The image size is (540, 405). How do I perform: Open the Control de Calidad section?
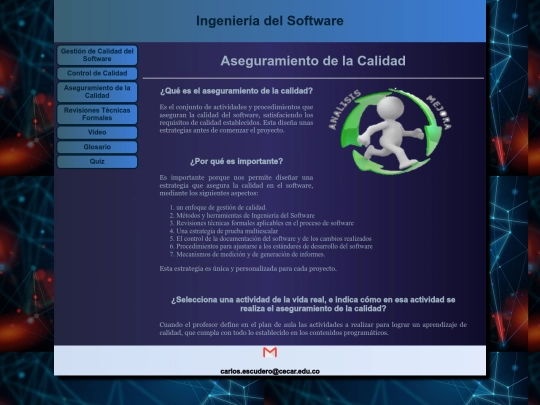[97, 73]
